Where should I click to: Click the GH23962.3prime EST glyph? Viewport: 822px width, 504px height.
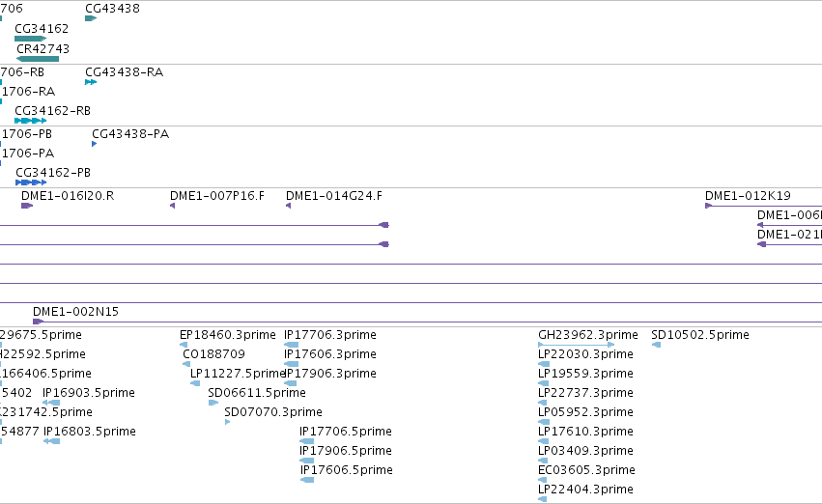pos(576,345)
